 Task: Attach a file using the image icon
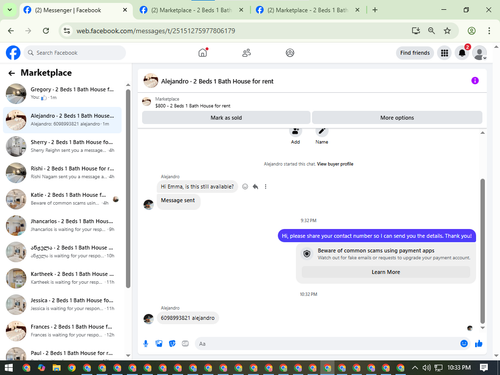[159, 344]
